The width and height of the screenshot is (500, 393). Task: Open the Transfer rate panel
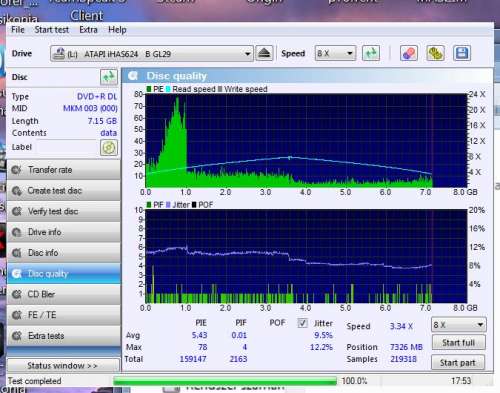(x=64, y=170)
